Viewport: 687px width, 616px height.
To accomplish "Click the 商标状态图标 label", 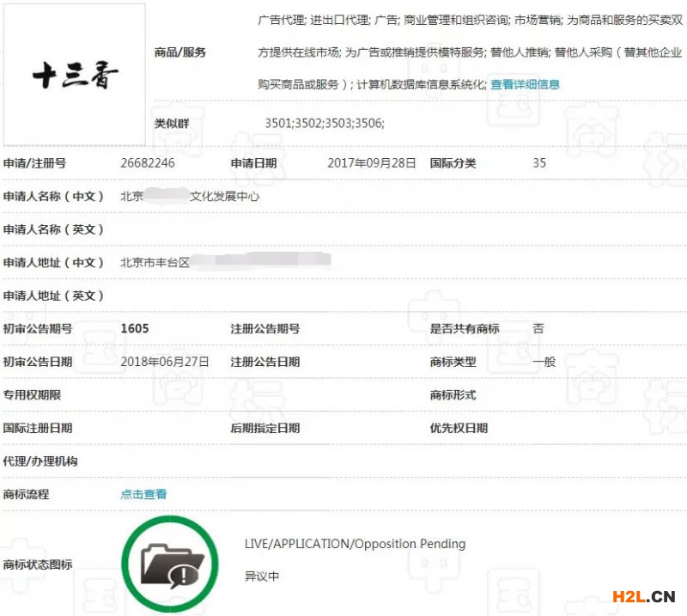I will 38,564.
